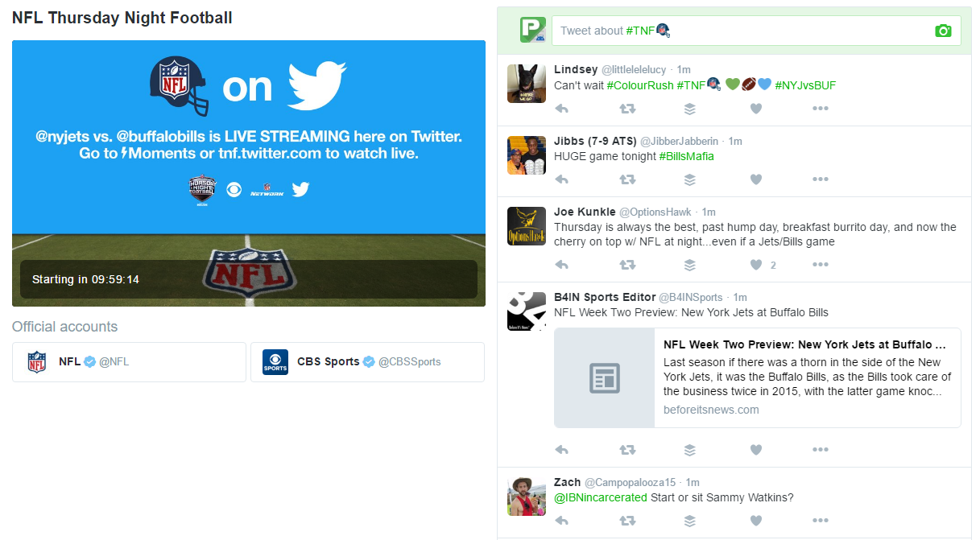Add Joe Kunkle's tweet to a Moment
980x540 pixels.
(689, 265)
